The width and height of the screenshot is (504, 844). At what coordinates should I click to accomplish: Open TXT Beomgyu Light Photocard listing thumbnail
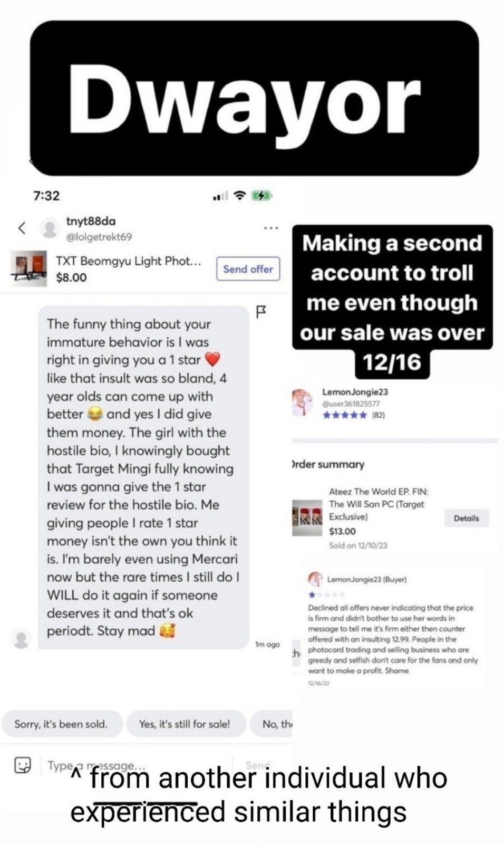[x=29, y=269]
